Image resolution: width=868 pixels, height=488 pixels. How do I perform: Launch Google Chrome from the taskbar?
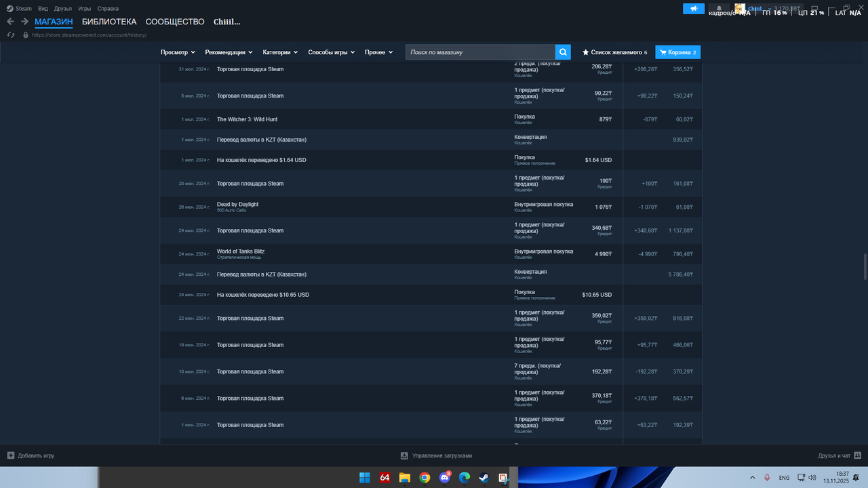(x=425, y=477)
